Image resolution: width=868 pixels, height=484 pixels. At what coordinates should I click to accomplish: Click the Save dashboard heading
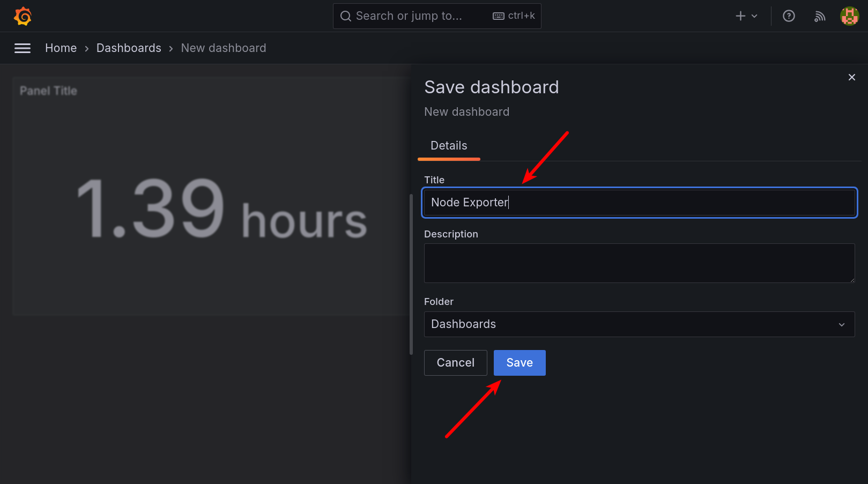pyautogui.click(x=492, y=87)
